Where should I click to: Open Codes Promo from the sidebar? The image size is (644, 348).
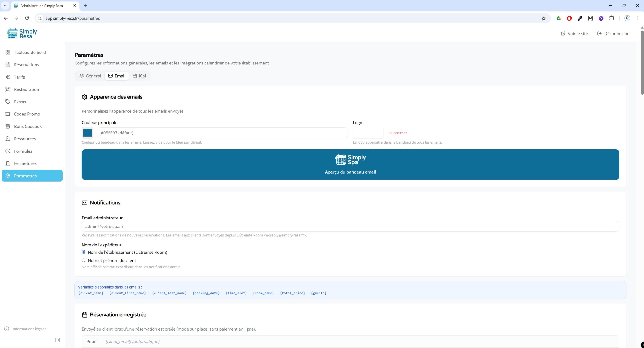click(27, 114)
